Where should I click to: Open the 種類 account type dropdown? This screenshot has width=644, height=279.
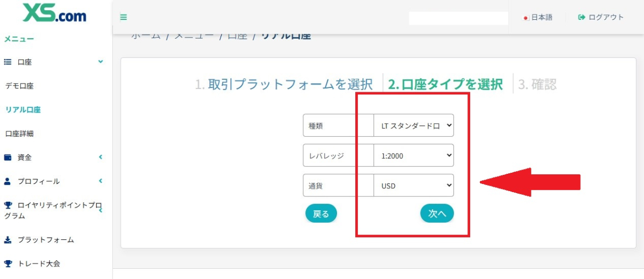pos(414,126)
